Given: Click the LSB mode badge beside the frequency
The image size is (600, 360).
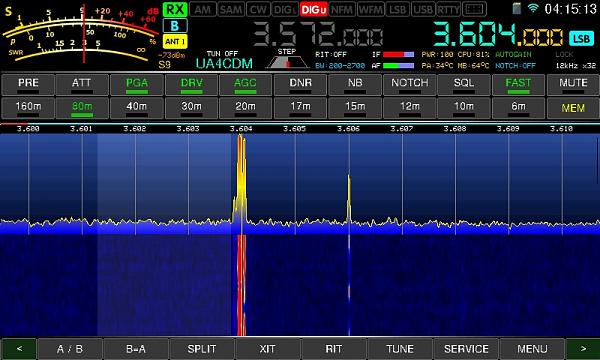Looking at the screenshot, I should (582, 38).
